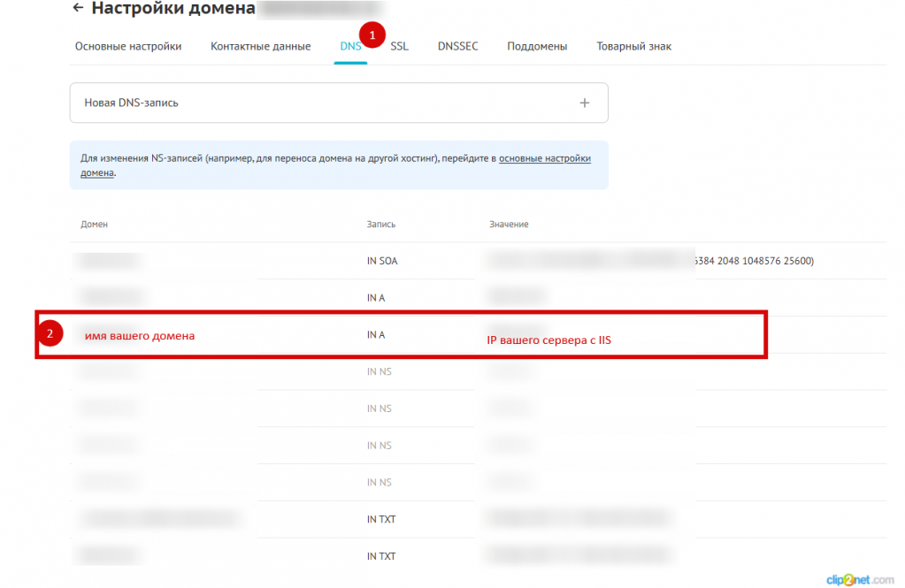
Task: Click the Домен column header
Action: [x=94, y=224]
